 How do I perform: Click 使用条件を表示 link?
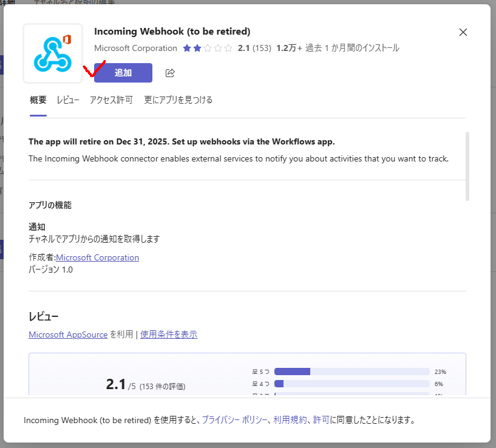[x=169, y=334]
